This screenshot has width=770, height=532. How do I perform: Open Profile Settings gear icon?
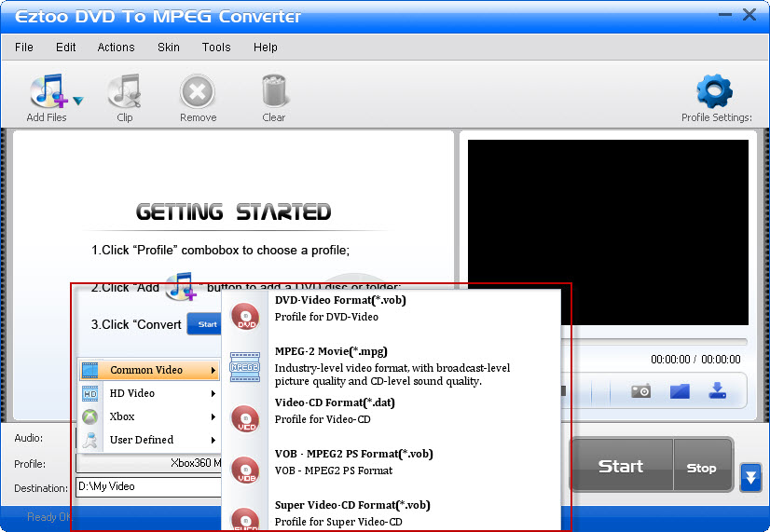(714, 91)
